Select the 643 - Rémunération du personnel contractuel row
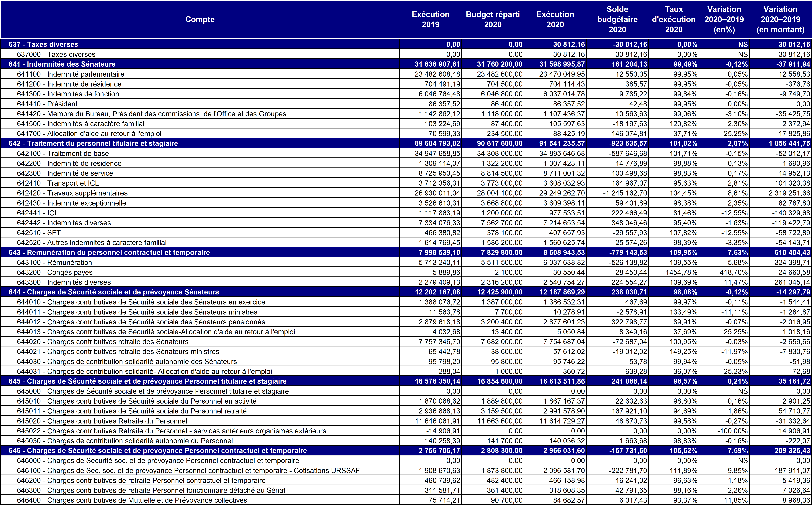812x505 pixels. 109,252
